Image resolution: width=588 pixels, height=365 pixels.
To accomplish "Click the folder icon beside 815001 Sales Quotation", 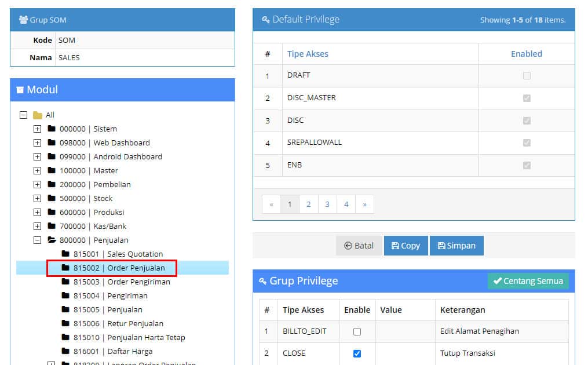I will pos(65,254).
